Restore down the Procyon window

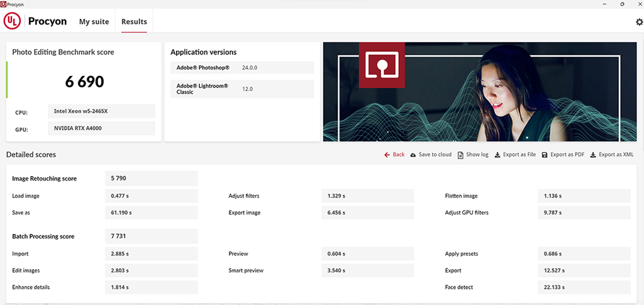622,4
